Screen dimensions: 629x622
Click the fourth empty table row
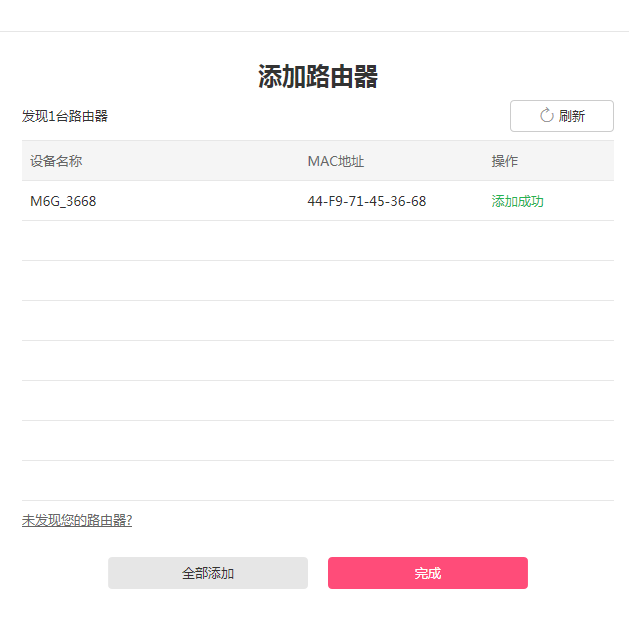coord(318,361)
